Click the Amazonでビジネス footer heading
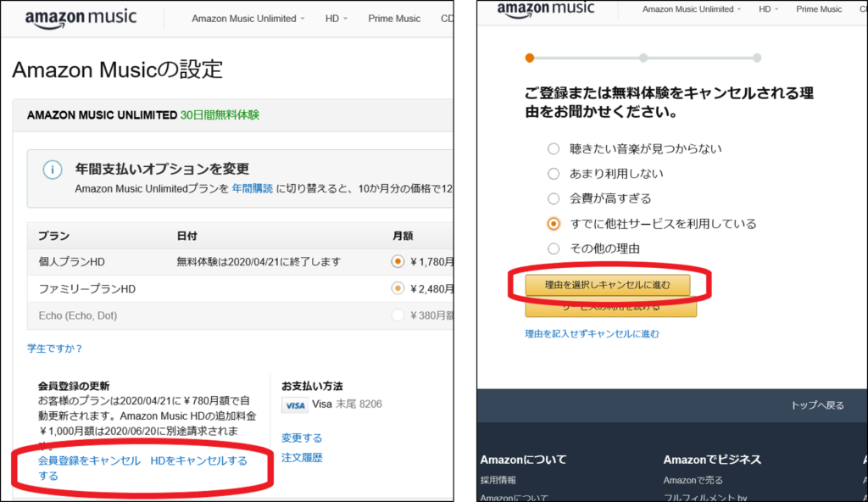Viewport: 868px width, 502px height. coord(712,460)
